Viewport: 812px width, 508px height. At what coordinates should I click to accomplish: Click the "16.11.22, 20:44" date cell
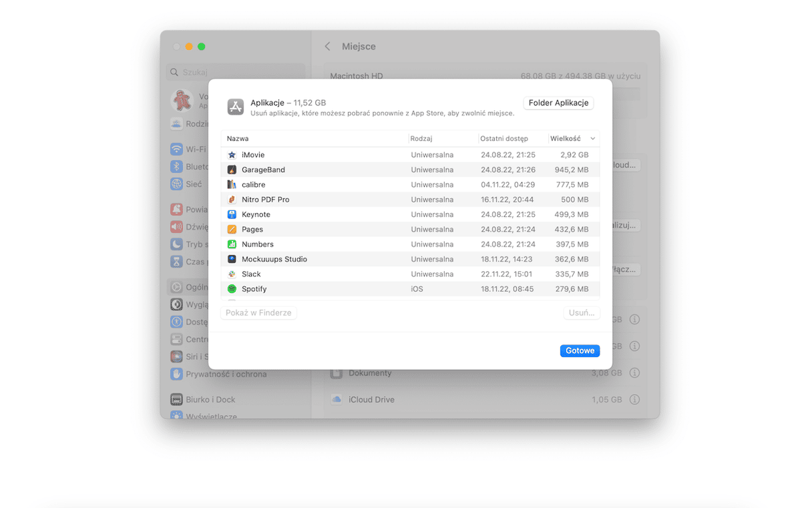(508, 200)
